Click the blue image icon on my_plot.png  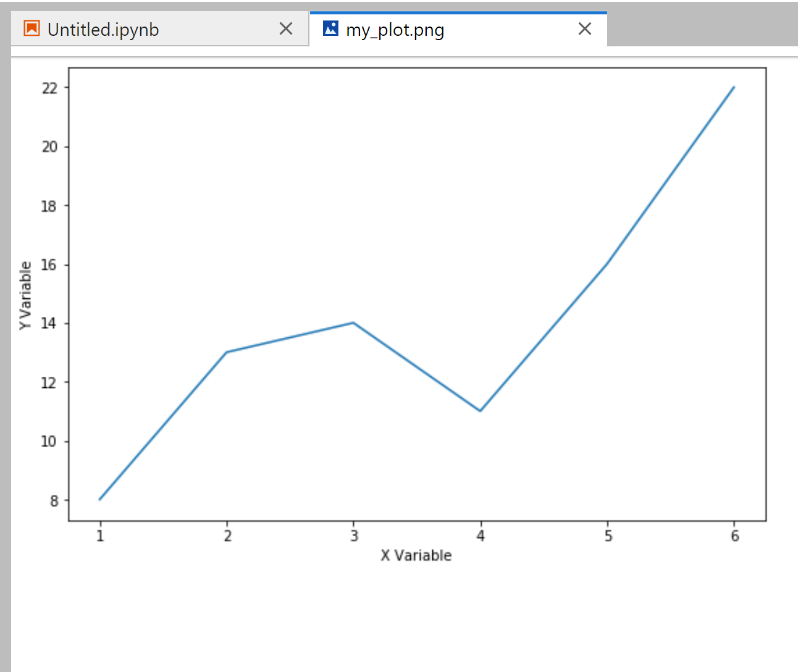[331, 28]
